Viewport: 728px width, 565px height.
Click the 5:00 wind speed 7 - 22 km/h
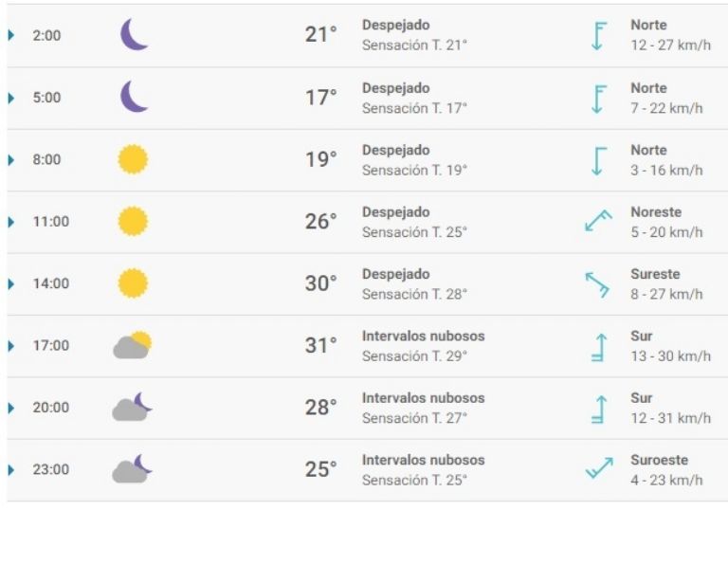click(666, 108)
